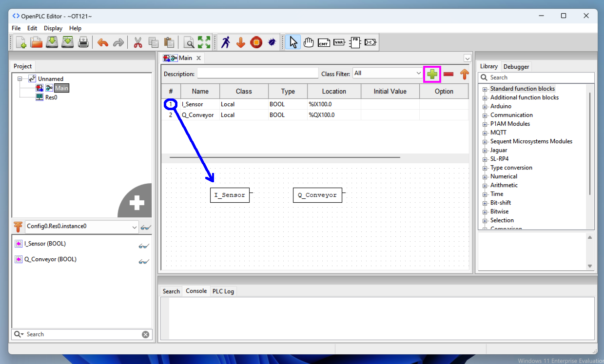Start PLC simulation with running man icon
Image resolution: width=604 pixels, height=364 pixels.
click(x=225, y=42)
